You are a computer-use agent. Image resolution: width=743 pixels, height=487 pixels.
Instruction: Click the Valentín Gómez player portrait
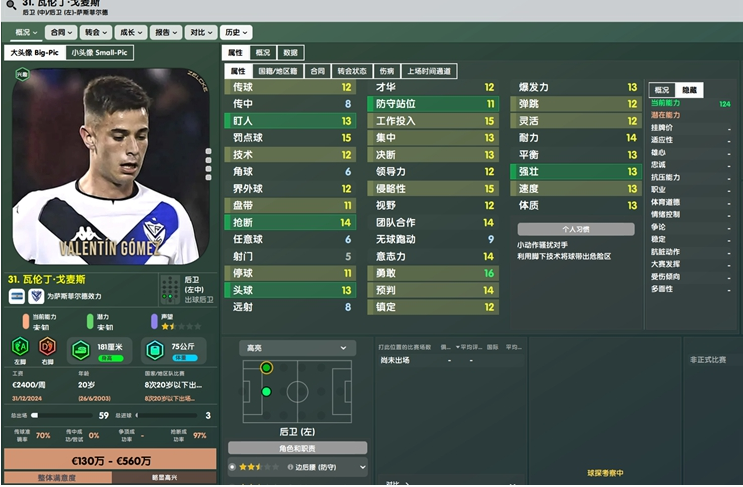[x=111, y=166]
